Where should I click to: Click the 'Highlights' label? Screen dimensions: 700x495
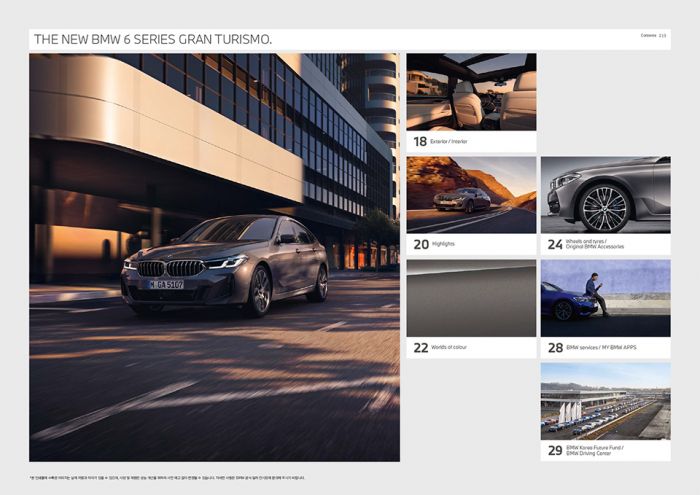(x=443, y=244)
